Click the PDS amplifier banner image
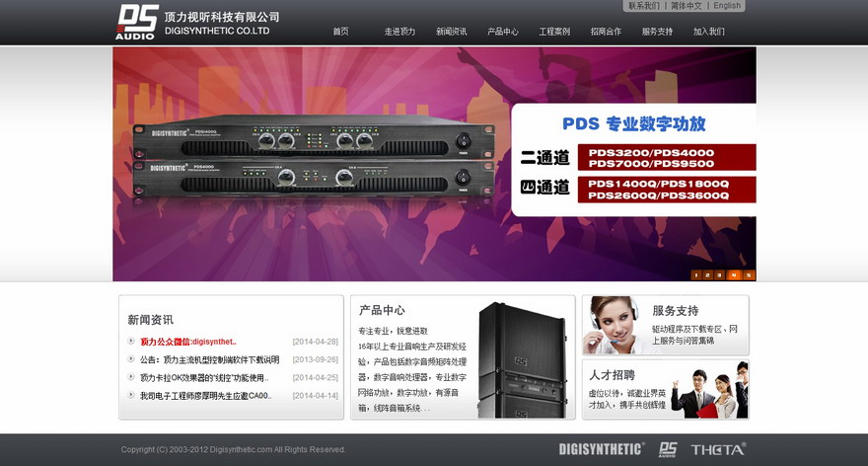The width and height of the screenshot is (868, 466). click(434, 164)
